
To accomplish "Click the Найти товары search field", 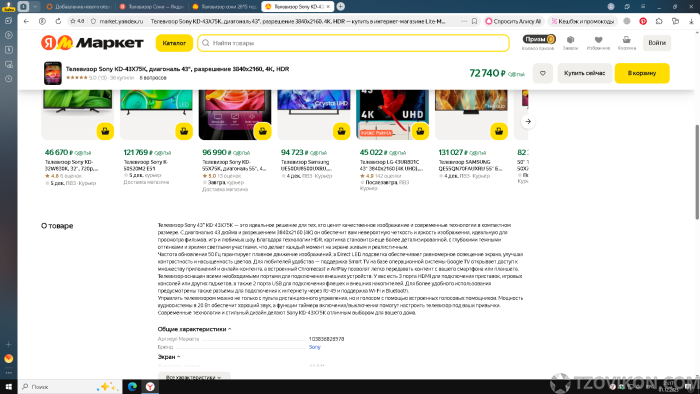I will 353,43.
